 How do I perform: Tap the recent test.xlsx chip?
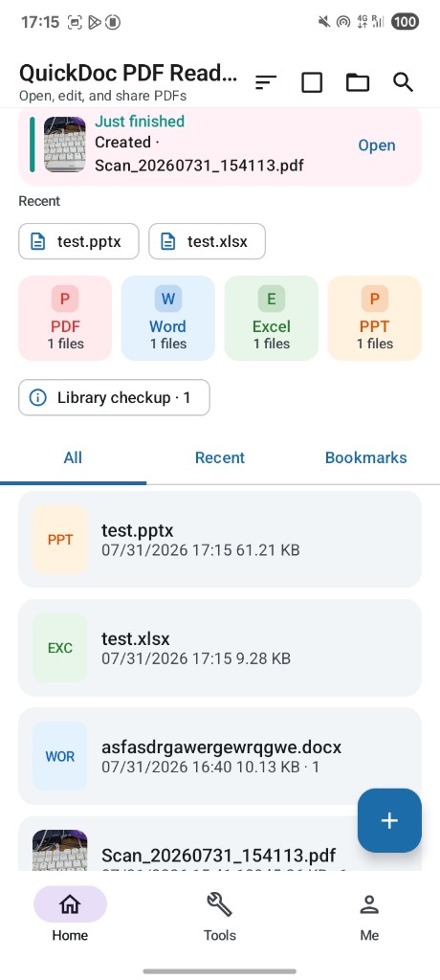click(x=207, y=241)
